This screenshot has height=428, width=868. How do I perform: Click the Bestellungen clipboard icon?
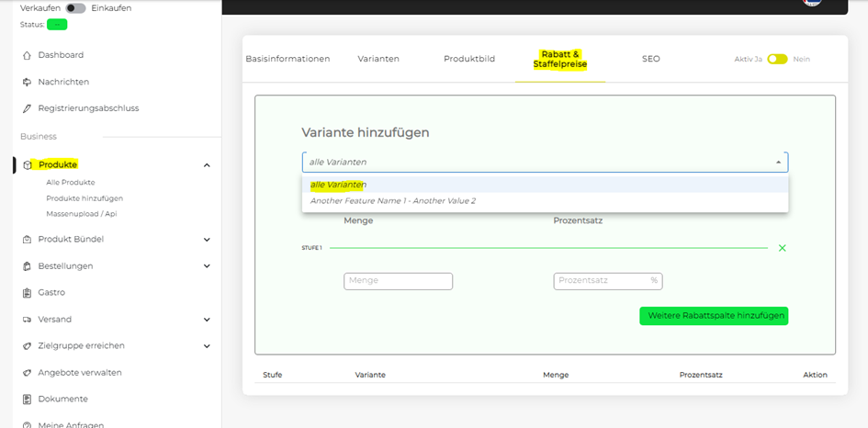point(27,266)
